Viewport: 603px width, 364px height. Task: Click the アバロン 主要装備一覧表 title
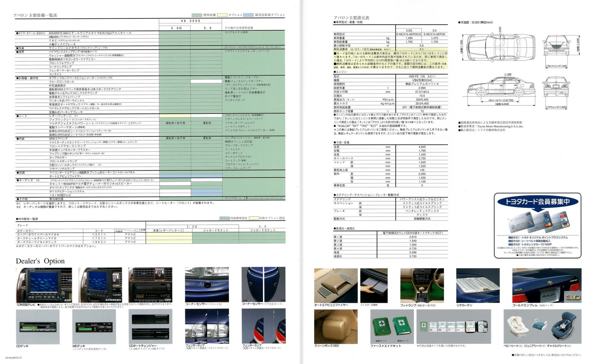click(35, 15)
